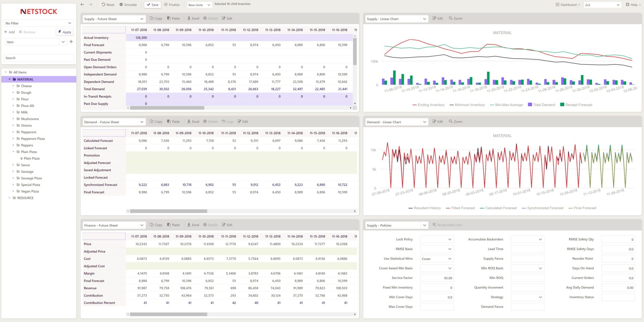Paste into the Supply Future Sheet

(173, 18)
